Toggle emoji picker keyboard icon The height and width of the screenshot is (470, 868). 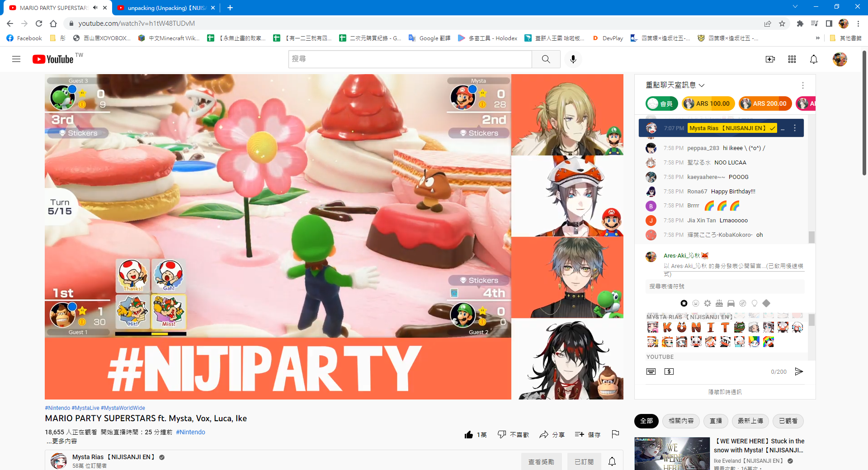651,371
